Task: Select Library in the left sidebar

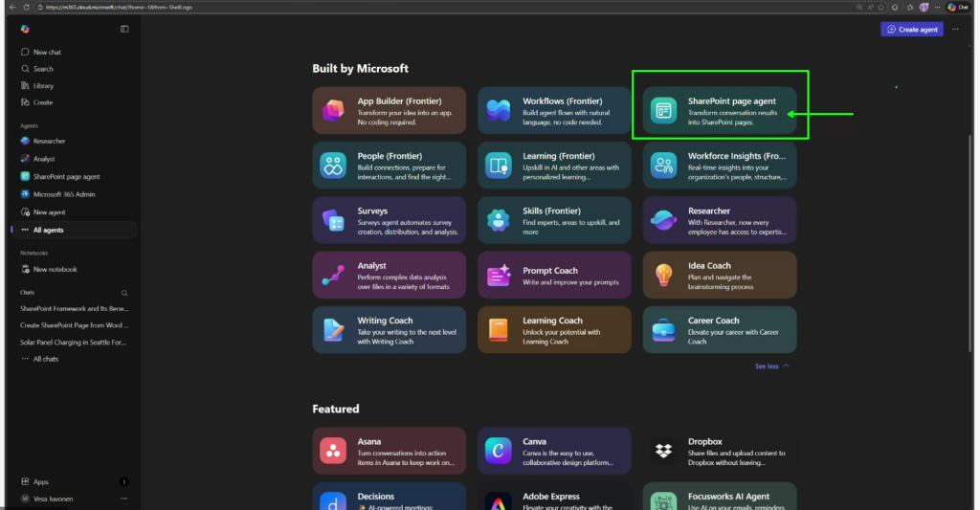Action: tap(43, 85)
